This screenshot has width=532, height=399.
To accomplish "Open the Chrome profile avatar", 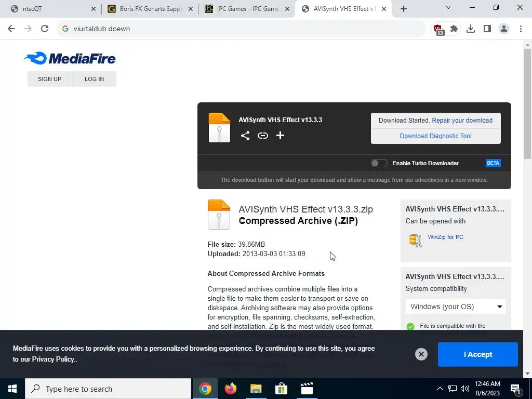I will (x=504, y=29).
